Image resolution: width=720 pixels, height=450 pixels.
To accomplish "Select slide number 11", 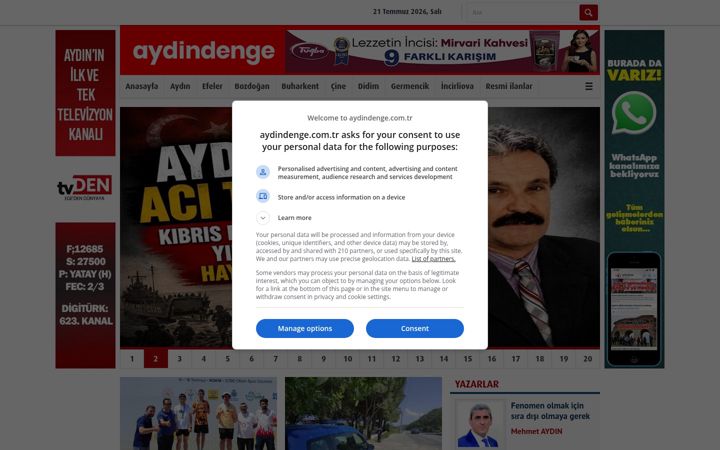I will pyautogui.click(x=371, y=359).
